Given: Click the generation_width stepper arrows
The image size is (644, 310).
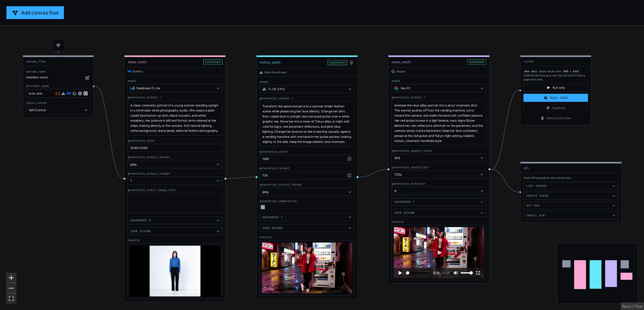Looking at the screenshot, I should point(349,159).
